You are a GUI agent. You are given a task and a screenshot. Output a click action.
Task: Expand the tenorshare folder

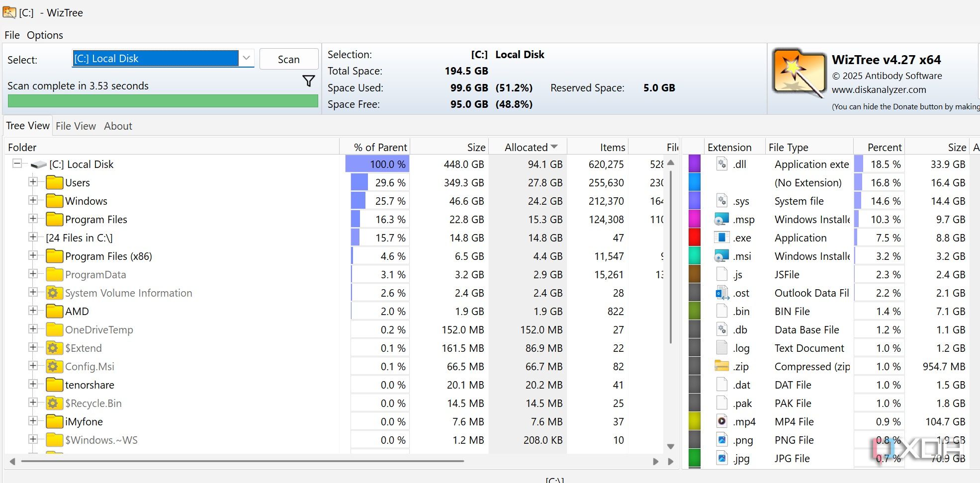pyautogui.click(x=33, y=384)
